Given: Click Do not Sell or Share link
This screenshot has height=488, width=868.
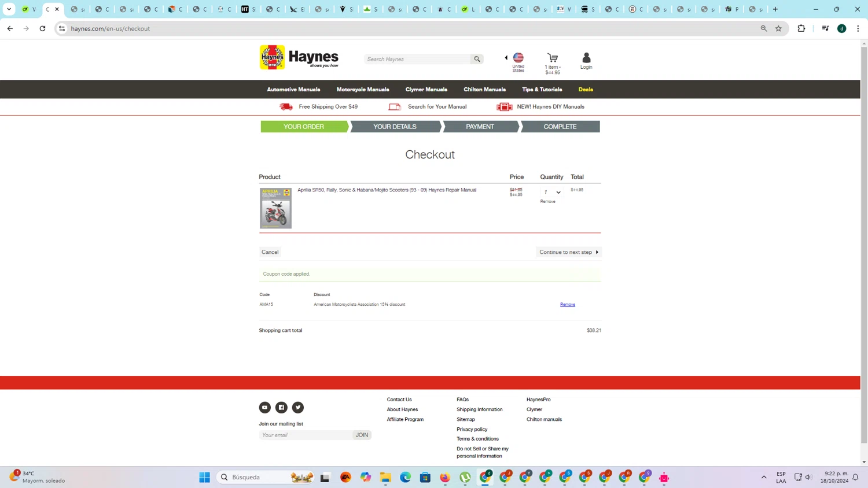Looking at the screenshot, I should (x=483, y=452).
